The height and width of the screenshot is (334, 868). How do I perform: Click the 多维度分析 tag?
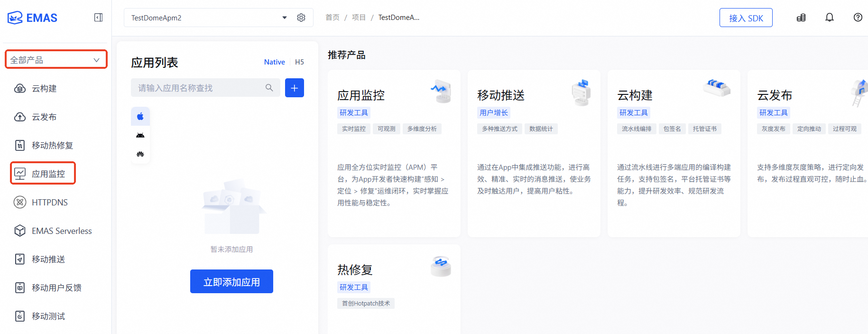click(422, 129)
